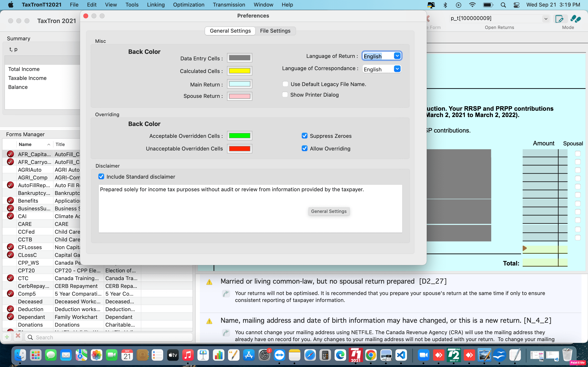Switch to the General Settings tab
The height and width of the screenshot is (367, 588).
coord(230,30)
